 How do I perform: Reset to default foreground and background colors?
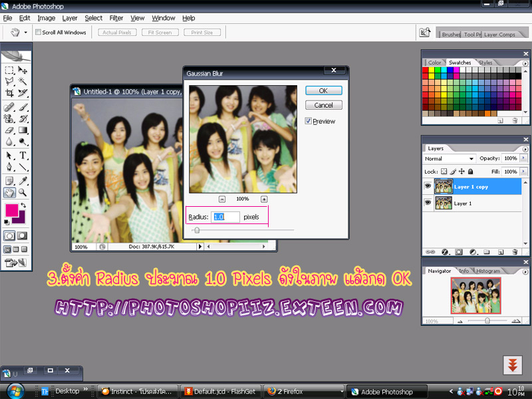point(7,222)
